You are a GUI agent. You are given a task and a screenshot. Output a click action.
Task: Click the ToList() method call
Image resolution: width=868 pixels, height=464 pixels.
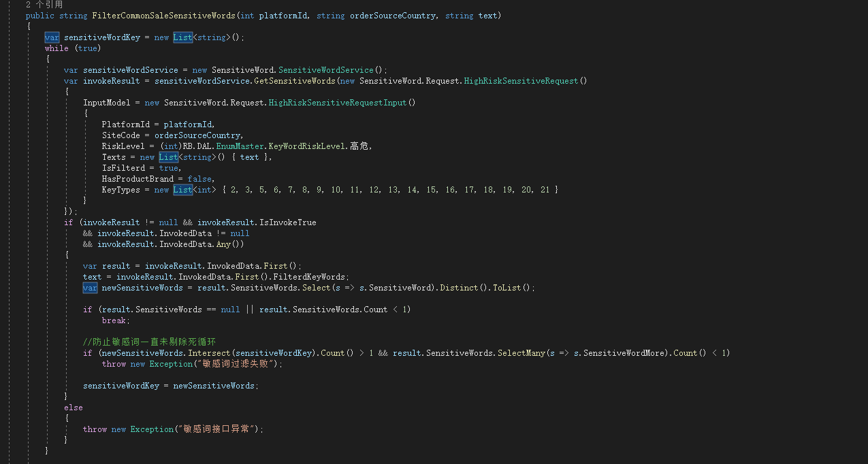[511, 288]
